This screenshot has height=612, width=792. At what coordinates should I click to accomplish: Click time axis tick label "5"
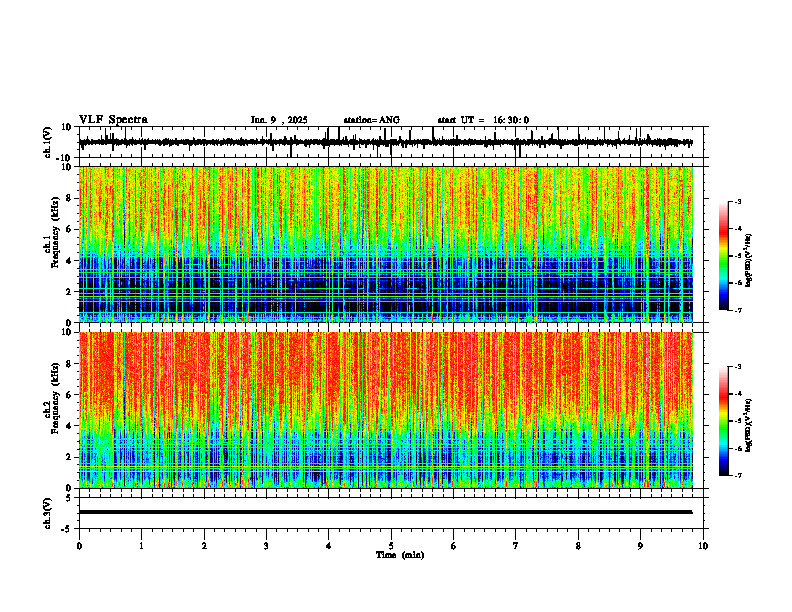[x=391, y=546]
